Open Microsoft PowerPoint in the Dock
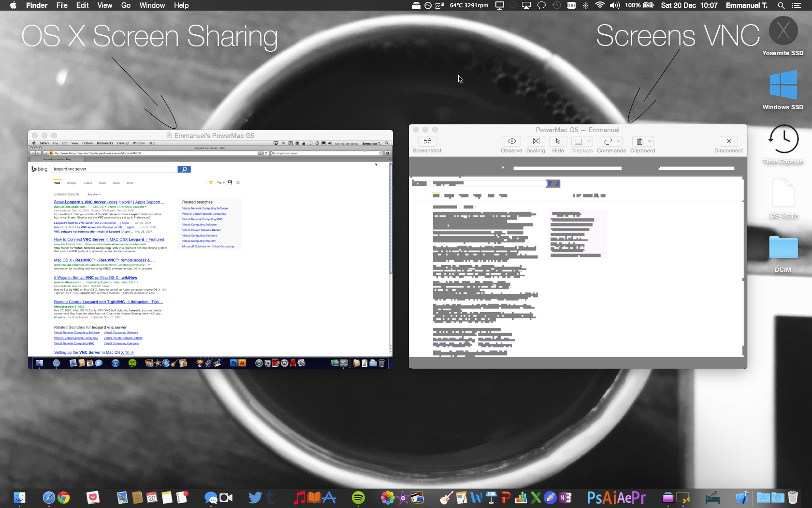Screen dimensions: 812x508 pyautogui.click(x=506, y=497)
